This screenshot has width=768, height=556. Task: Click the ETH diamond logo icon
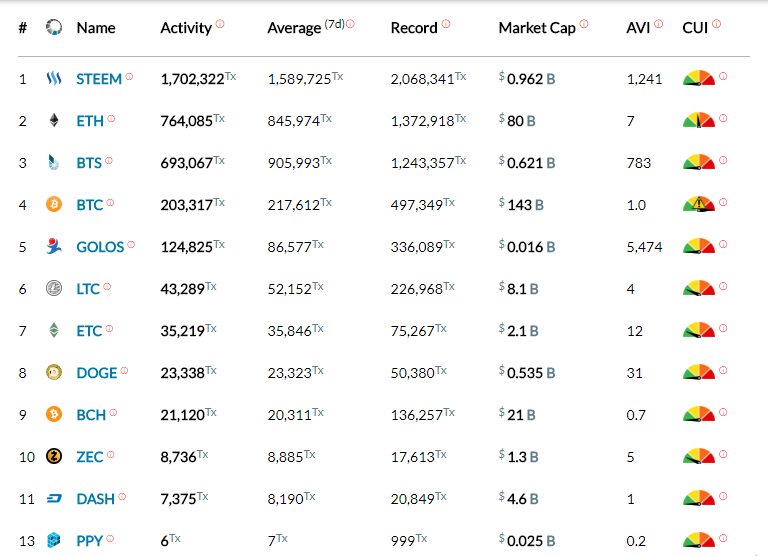point(54,120)
